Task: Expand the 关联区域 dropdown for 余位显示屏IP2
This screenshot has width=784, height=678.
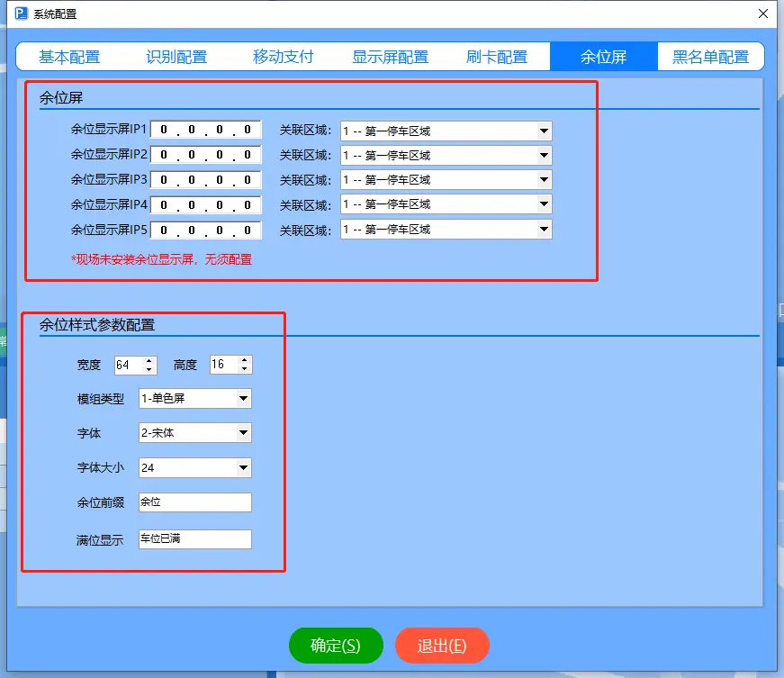Action: click(543, 155)
